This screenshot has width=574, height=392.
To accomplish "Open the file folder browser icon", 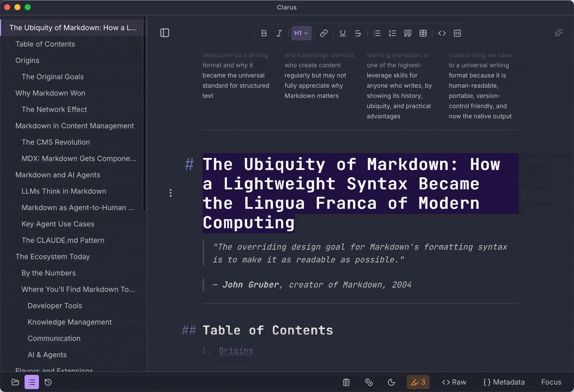I will tap(15, 382).
